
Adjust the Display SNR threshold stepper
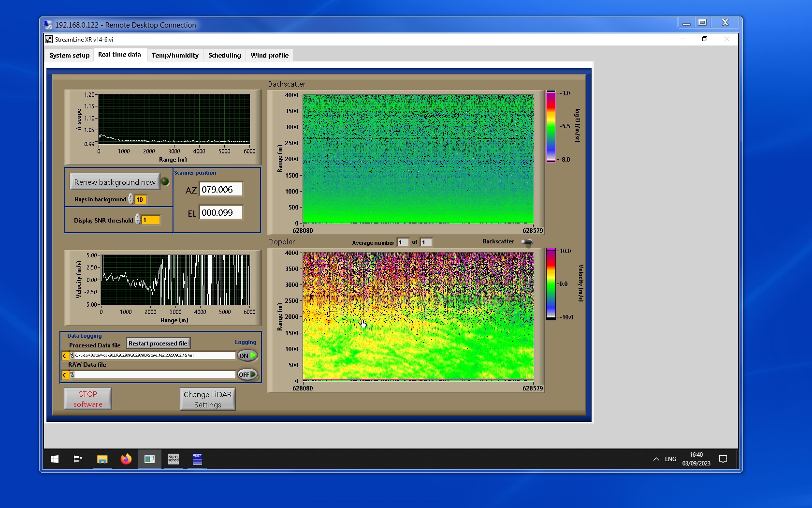138,220
